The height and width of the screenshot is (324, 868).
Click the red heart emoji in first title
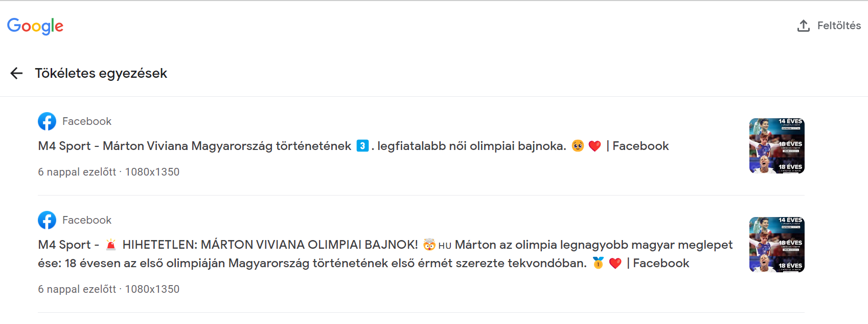[x=595, y=146]
